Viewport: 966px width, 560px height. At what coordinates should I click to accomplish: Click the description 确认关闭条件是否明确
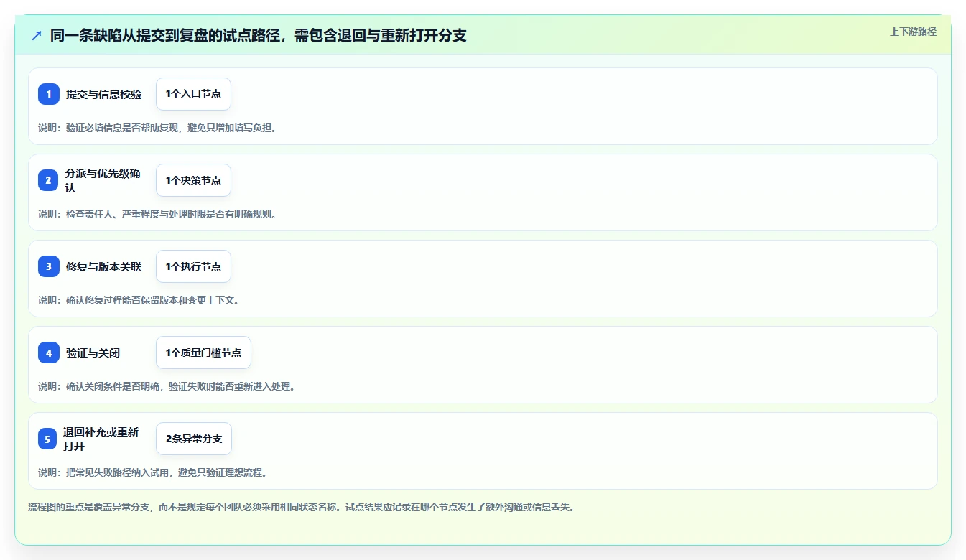click(x=167, y=386)
